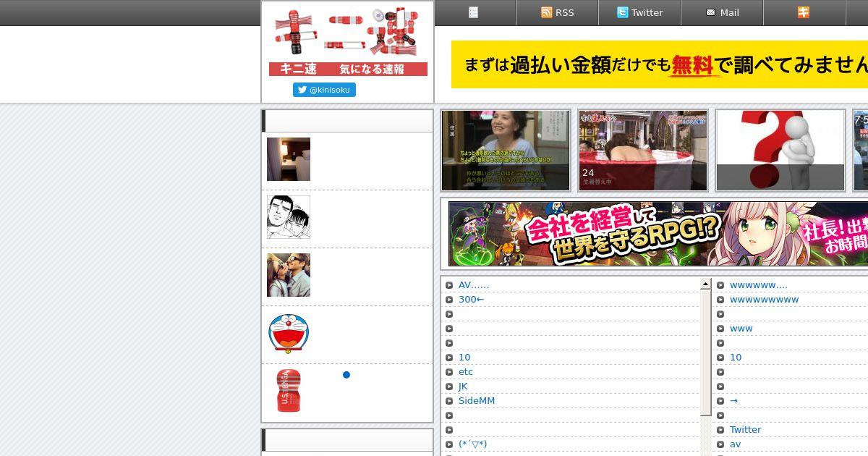
Task: Open the yellow 過払い金額 banner ad
Action: point(660,64)
